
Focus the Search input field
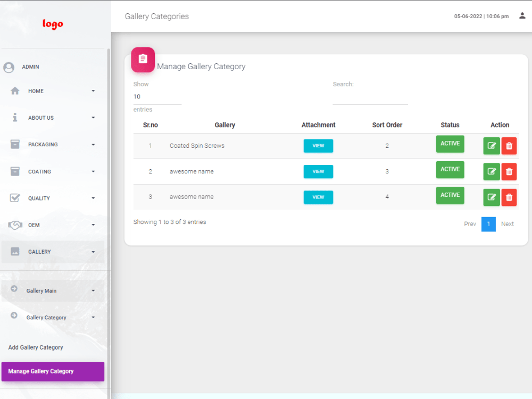(x=370, y=98)
